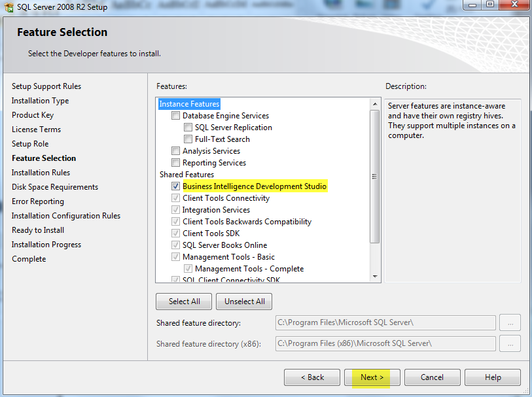Click the Shared feature directory path field

click(x=385, y=322)
